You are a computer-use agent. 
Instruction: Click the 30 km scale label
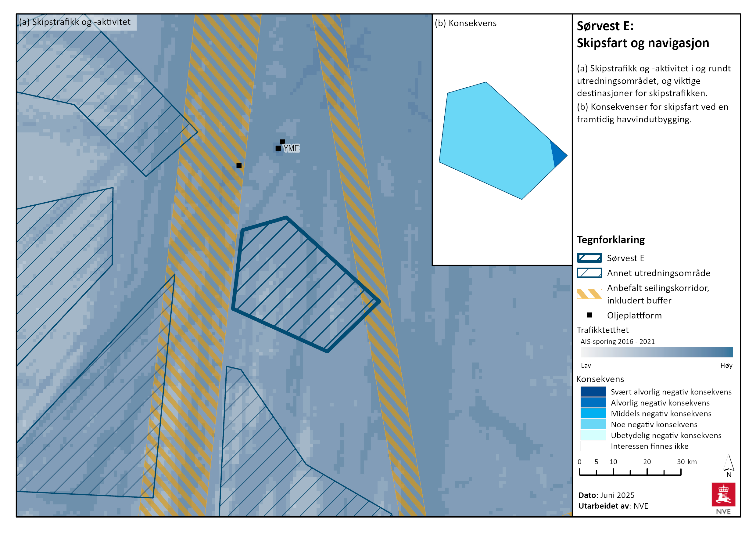[686, 461]
